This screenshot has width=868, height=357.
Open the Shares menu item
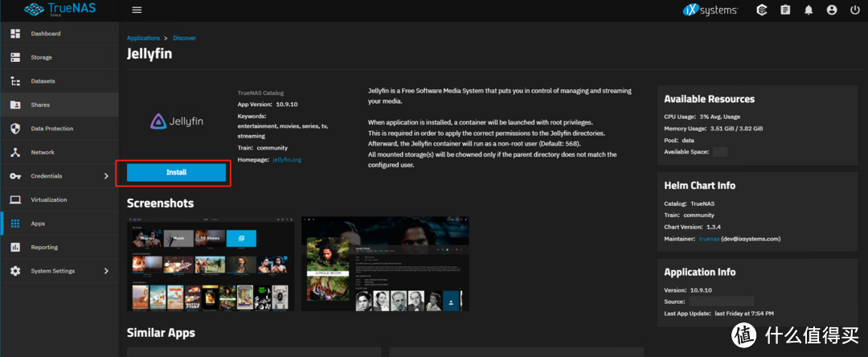coord(59,105)
